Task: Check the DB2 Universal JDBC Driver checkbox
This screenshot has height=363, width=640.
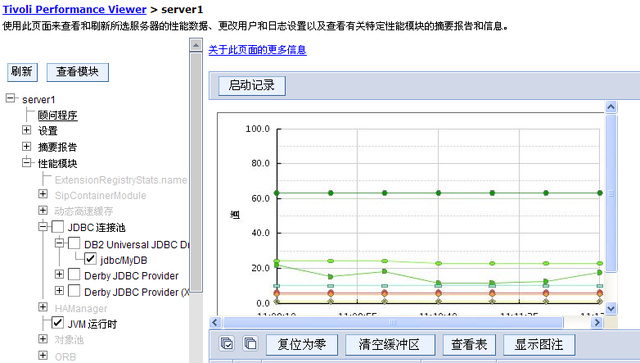Action: pos(74,243)
